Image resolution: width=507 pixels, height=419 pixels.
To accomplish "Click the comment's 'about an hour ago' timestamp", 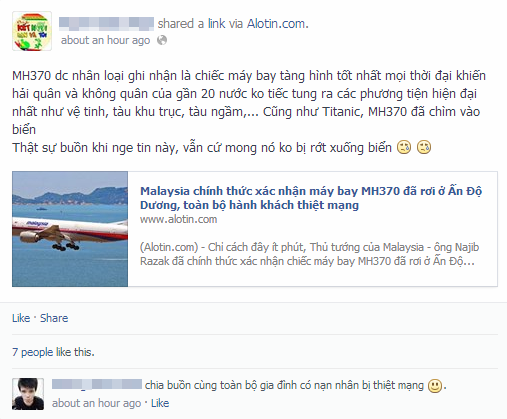I will [96, 403].
